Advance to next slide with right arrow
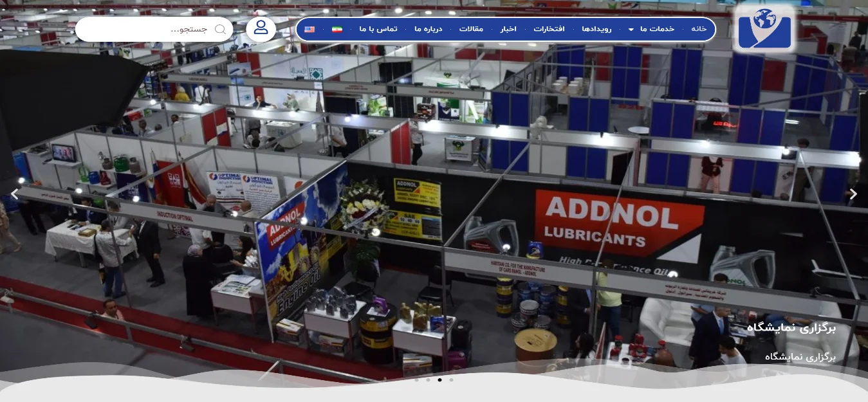Viewport: 868px width, 402px height. click(x=853, y=194)
